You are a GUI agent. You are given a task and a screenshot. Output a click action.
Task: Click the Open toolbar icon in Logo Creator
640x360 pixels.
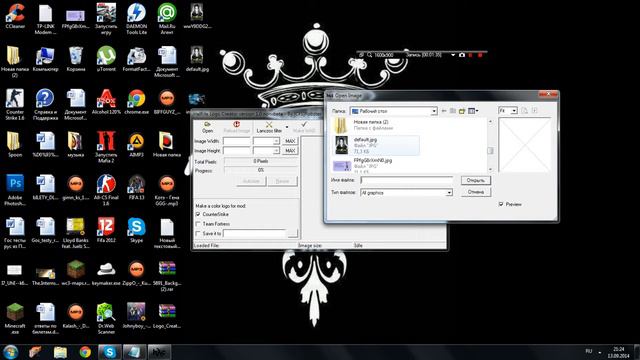click(x=207, y=127)
